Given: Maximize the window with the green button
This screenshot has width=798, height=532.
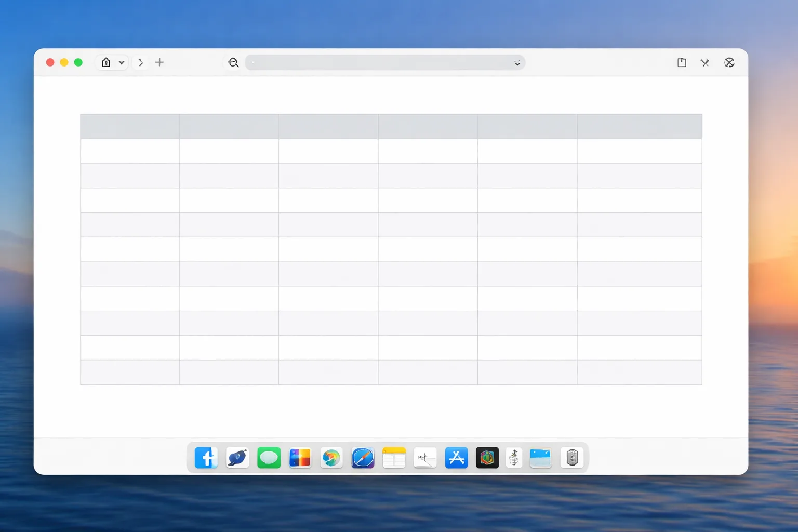Looking at the screenshot, I should point(78,62).
